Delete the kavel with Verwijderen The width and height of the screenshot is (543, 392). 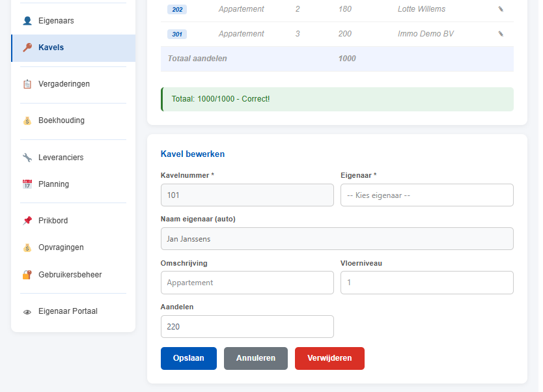tap(329, 358)
